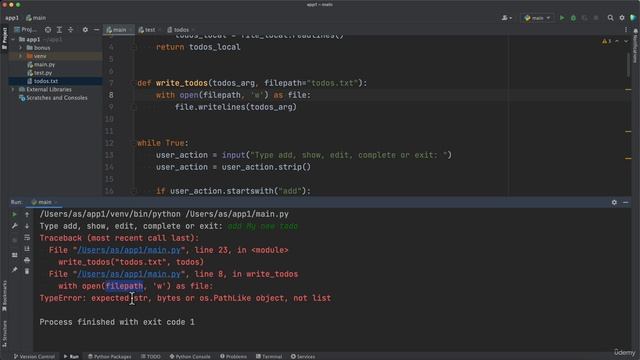
Task: Click the app1 breadcrumb in navigation bar
Action: [12, 18]
